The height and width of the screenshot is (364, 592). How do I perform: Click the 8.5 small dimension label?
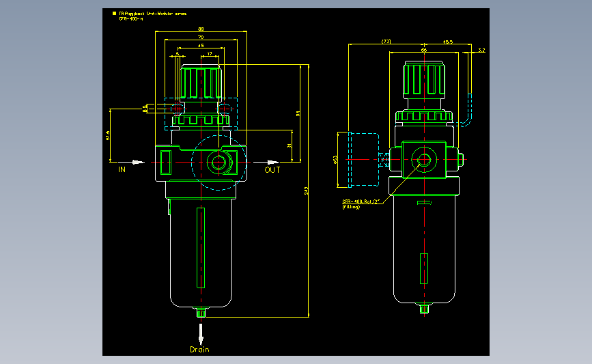(x=145, y=109)
